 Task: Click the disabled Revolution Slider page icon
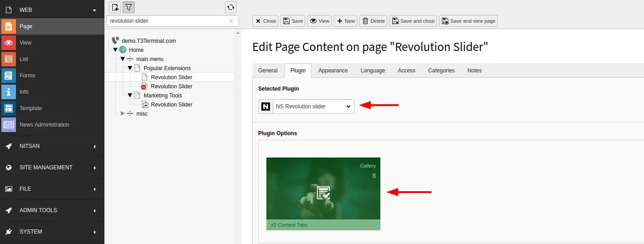point(144,86)
